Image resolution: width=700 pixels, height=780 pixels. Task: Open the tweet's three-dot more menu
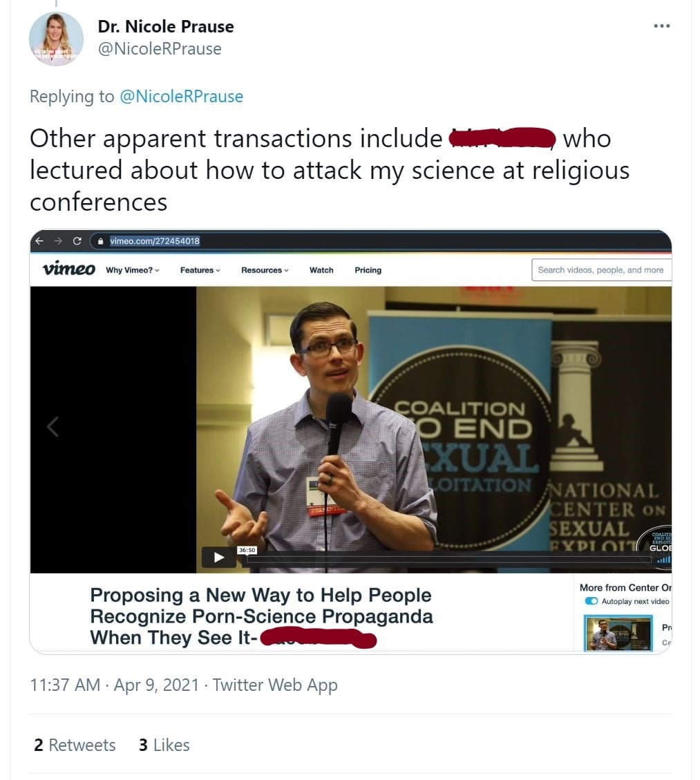point(661,26)
